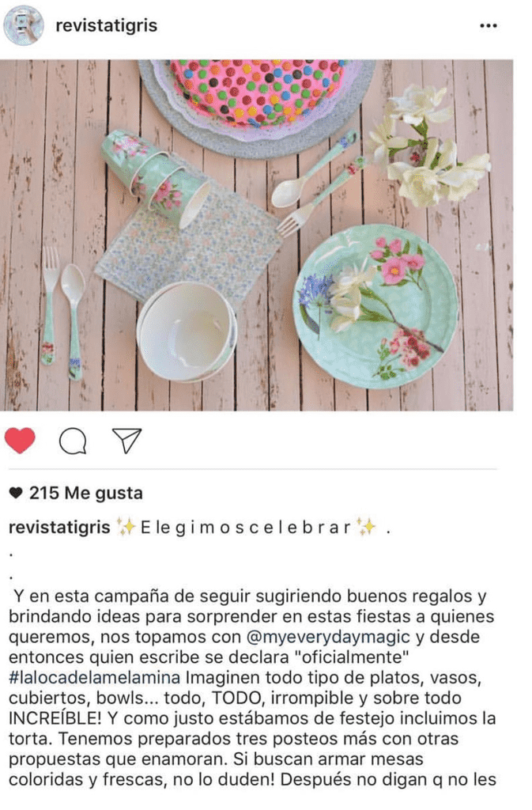Tap the stacked floral cups in photo
532x810 pixels.
[155, 171]
